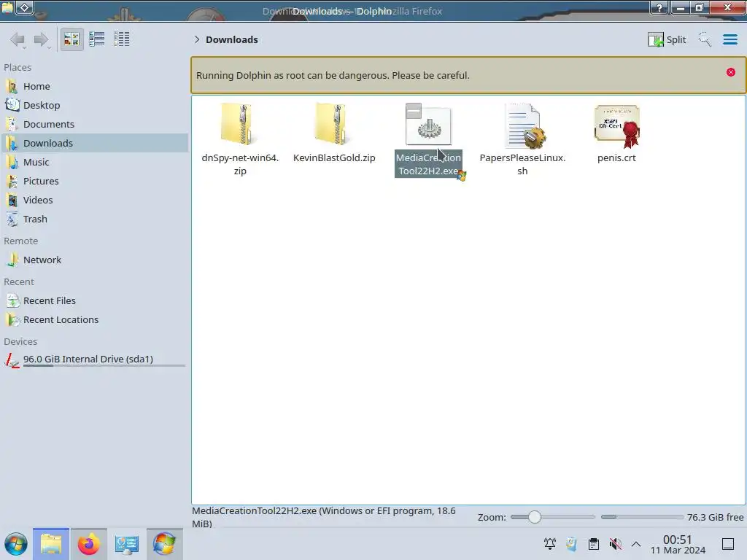Open Trash in Places panel
747x560 pixels.
click(95, 219)
